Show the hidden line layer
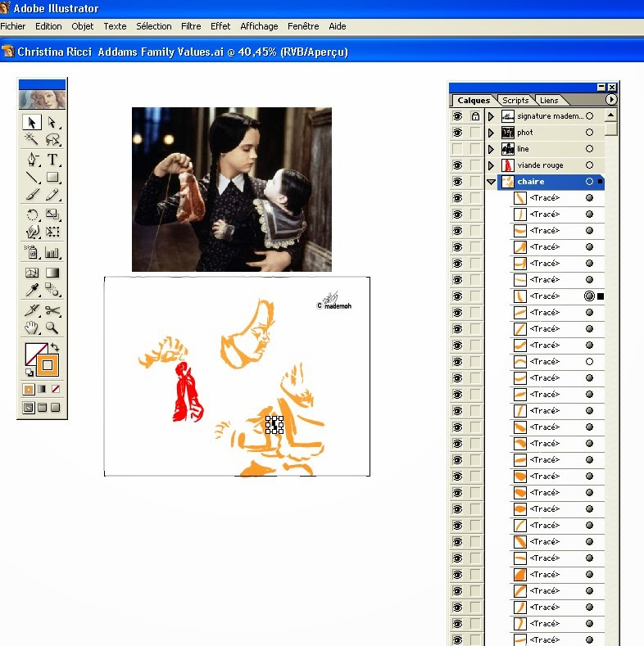Viewport: 644px width, 646px height. pos(458,149)
